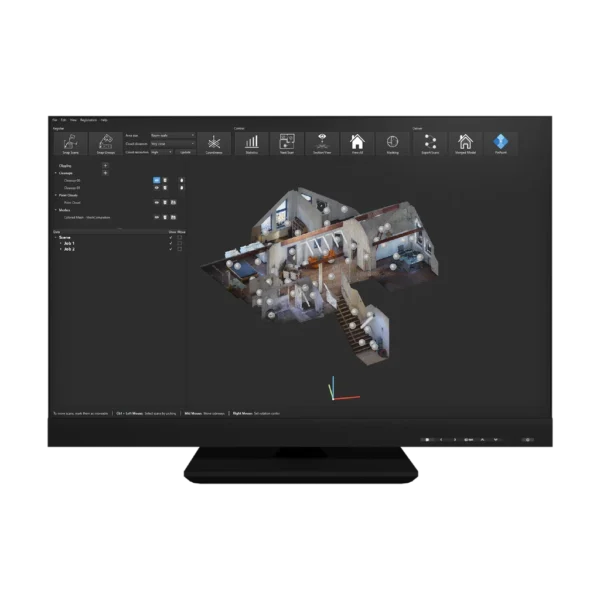This screenshot has width=600, height=600.
Task: Add a new Cleanup with plus button
Action: 105,173
